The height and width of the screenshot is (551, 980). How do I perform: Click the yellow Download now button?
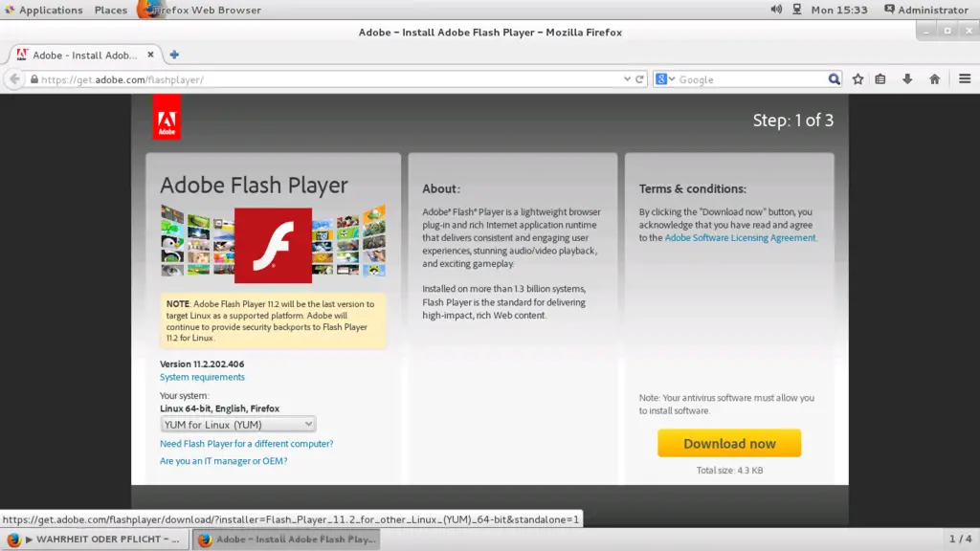729,444
